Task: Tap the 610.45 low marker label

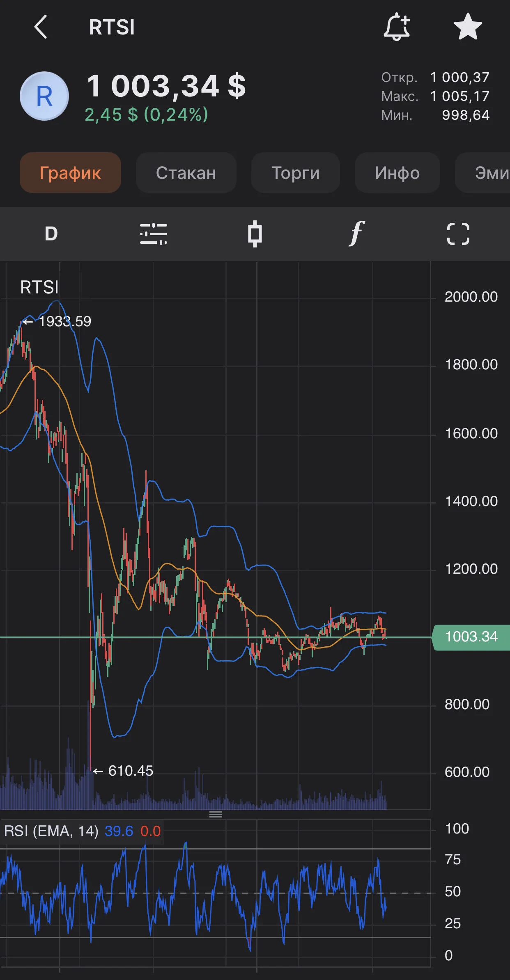Action: pyautogui.click(x=123, y=771)
